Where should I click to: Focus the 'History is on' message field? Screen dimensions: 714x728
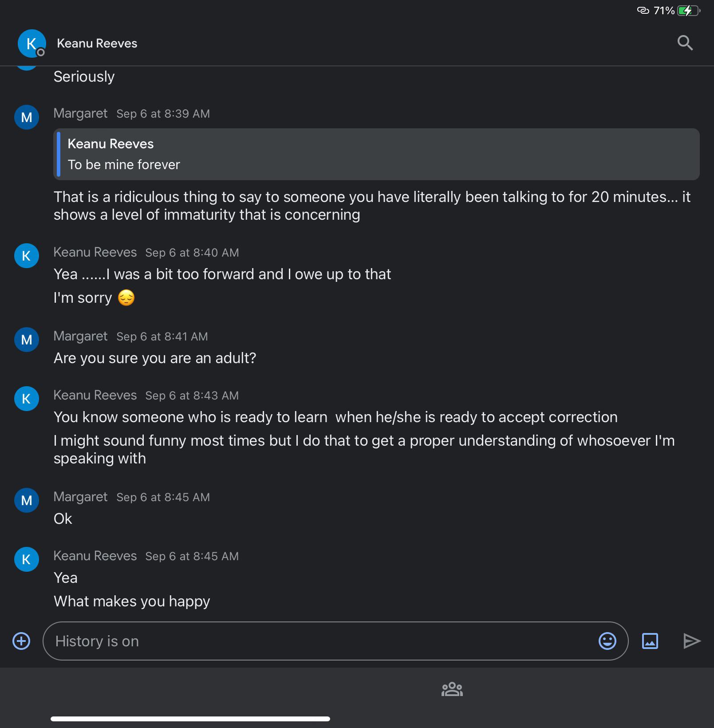320,641
